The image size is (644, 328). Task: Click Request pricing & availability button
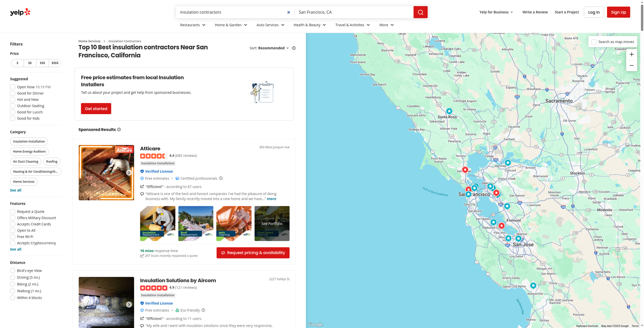tap(253, 253)
